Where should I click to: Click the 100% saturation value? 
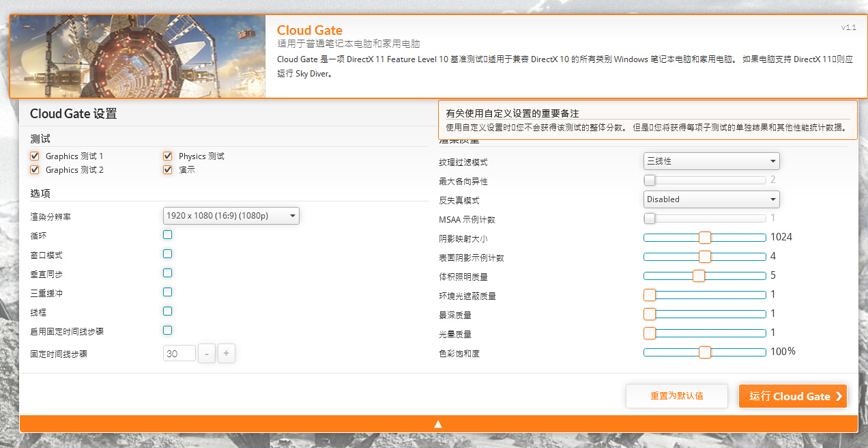click(783, 352)
